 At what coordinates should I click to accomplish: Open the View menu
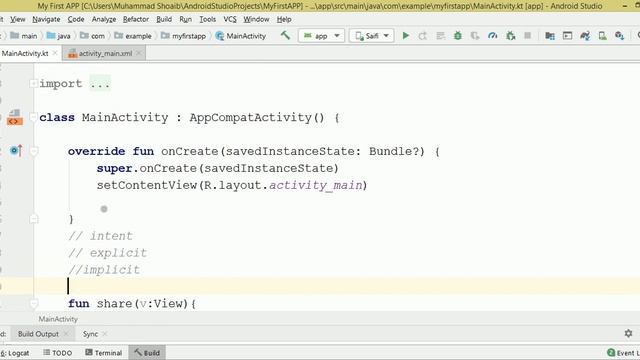(18, 19)
